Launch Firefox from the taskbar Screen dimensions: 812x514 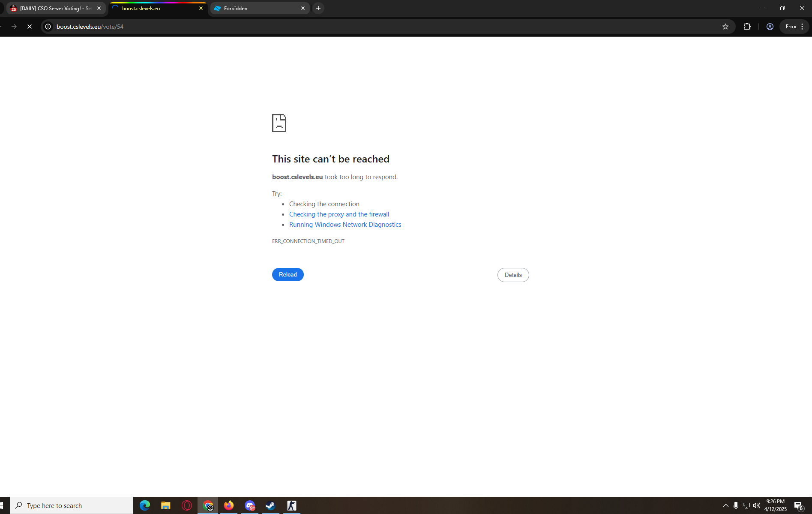(229, 505)
